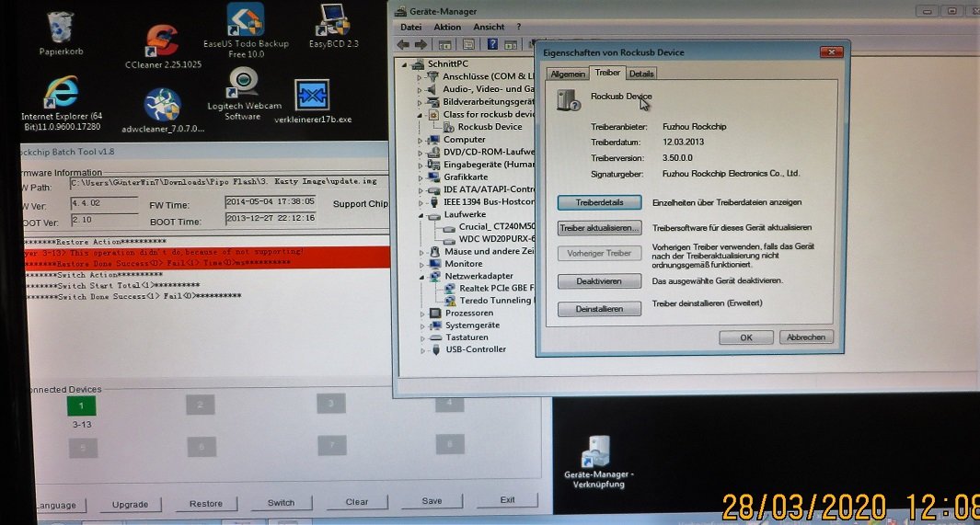
Task: Launch CCleaner 2.25.1025 desktop shortcut
Action: 163,45
